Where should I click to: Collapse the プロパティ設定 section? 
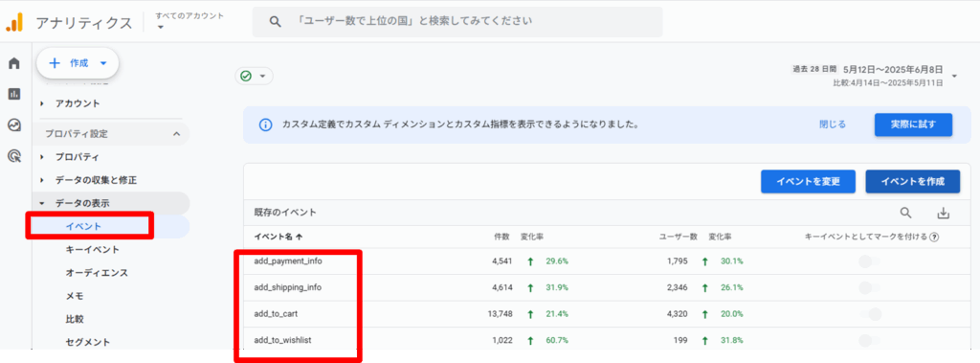point(176,133)
